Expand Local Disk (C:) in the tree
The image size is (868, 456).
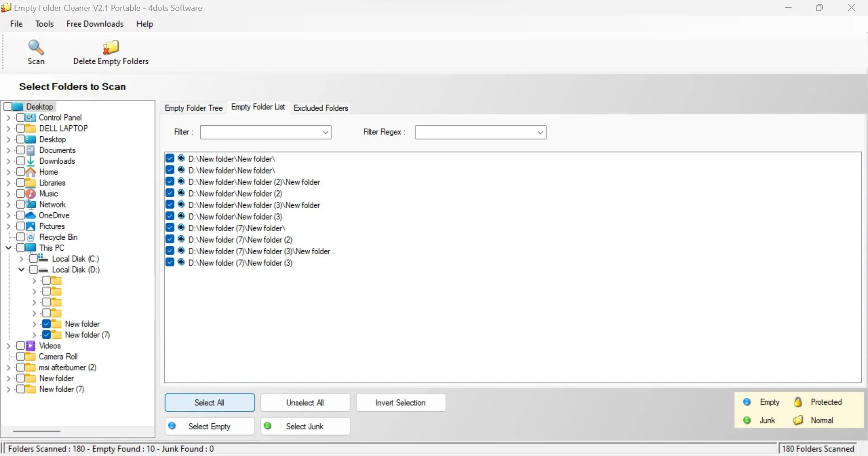pyautogui.click(x=21, y=258)
